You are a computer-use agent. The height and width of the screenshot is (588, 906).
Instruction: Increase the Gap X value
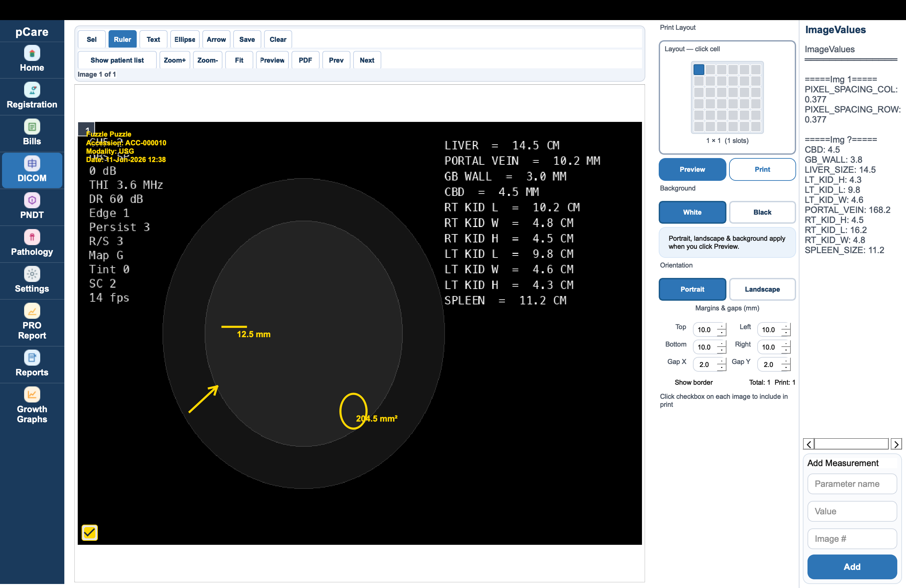[x=722, y=361]
